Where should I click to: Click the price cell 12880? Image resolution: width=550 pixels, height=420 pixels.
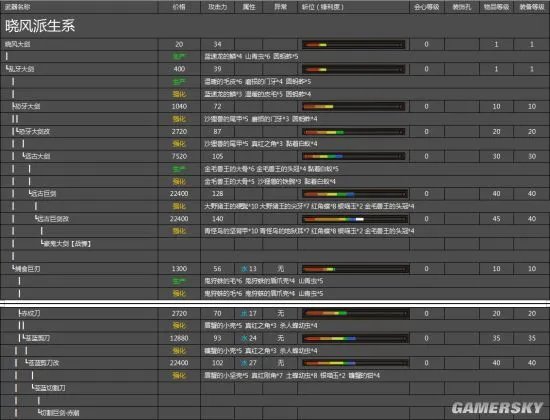click(x=179, y=338)
